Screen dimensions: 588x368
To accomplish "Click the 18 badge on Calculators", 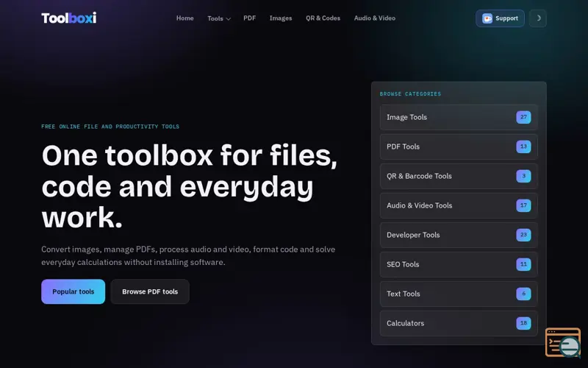I will coord(523,323).
